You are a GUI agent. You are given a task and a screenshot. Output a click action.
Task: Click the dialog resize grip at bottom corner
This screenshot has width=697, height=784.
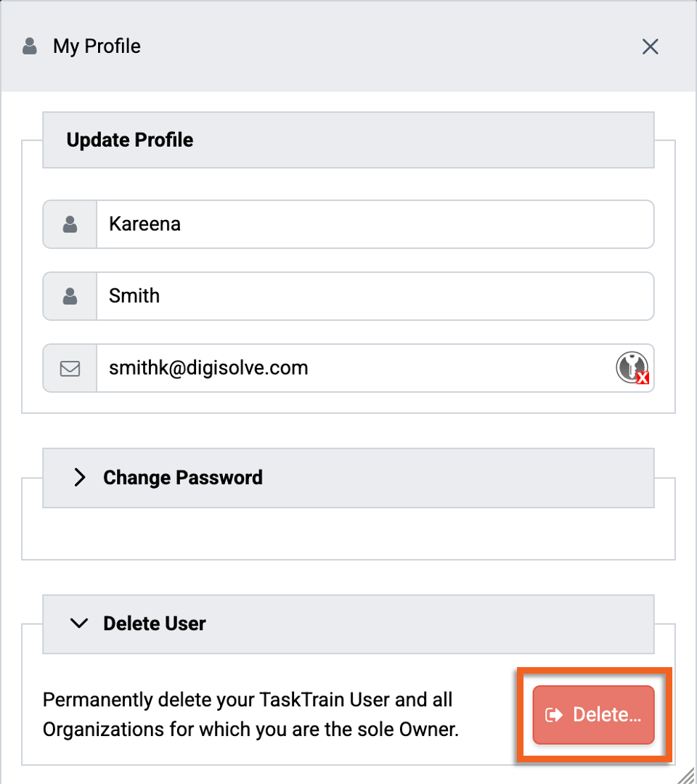click(686, 775)
